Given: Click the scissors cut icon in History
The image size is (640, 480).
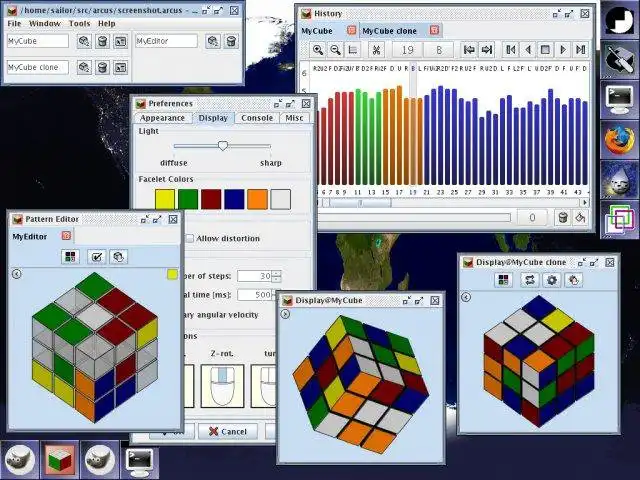Looking at the screenshot, I should [x=376, y=50].
